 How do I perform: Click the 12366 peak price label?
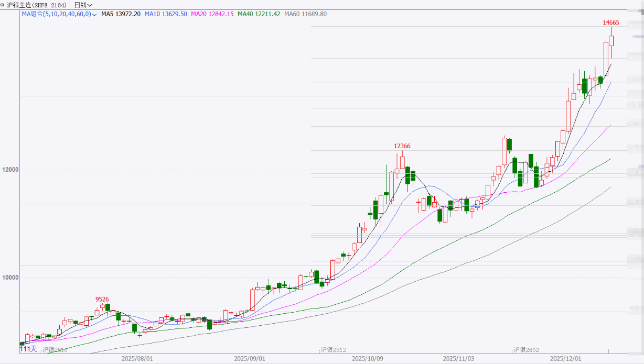[x=402, y=146]
